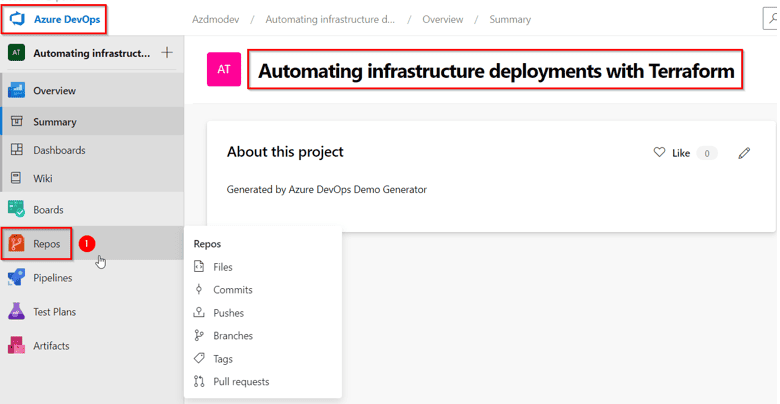This screenshot has width=780, height=404.
Task: Click the Like label text
Action: point(681,153)
